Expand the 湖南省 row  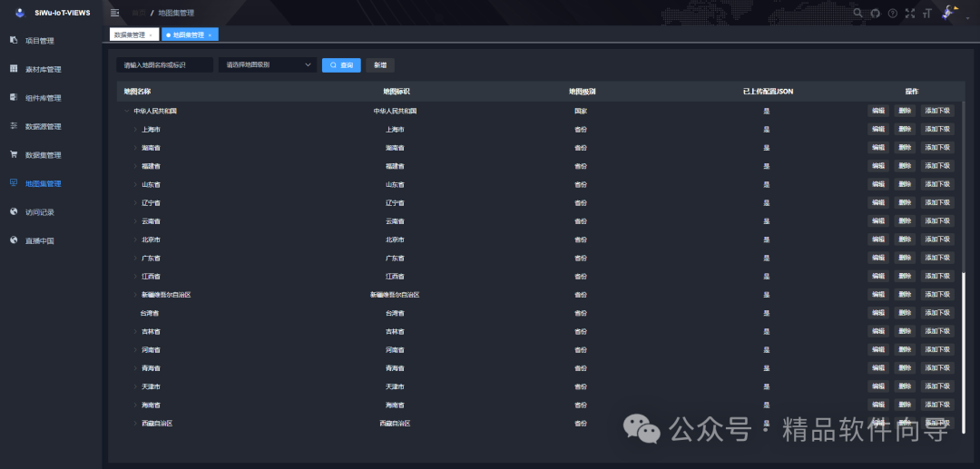coord(135,148)
